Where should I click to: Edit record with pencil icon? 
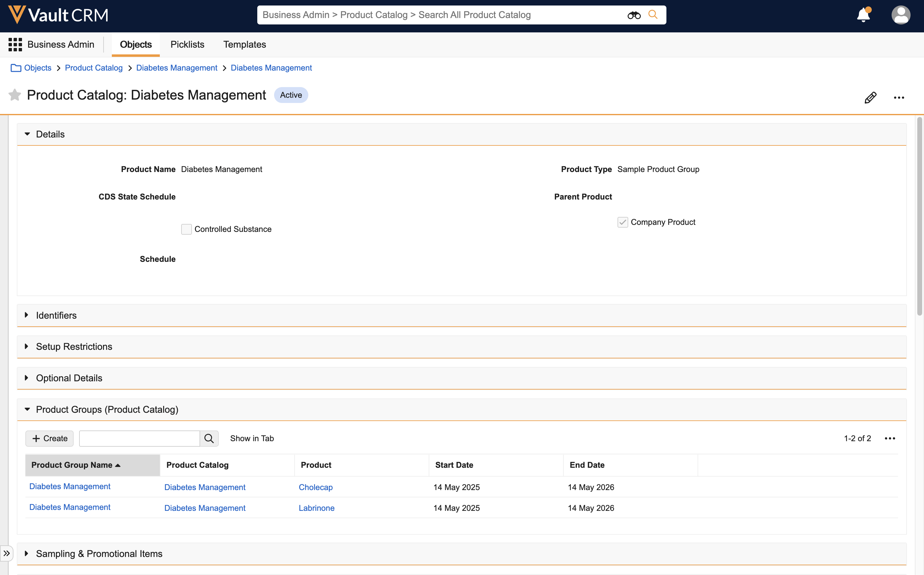click(x=871, y=98)
